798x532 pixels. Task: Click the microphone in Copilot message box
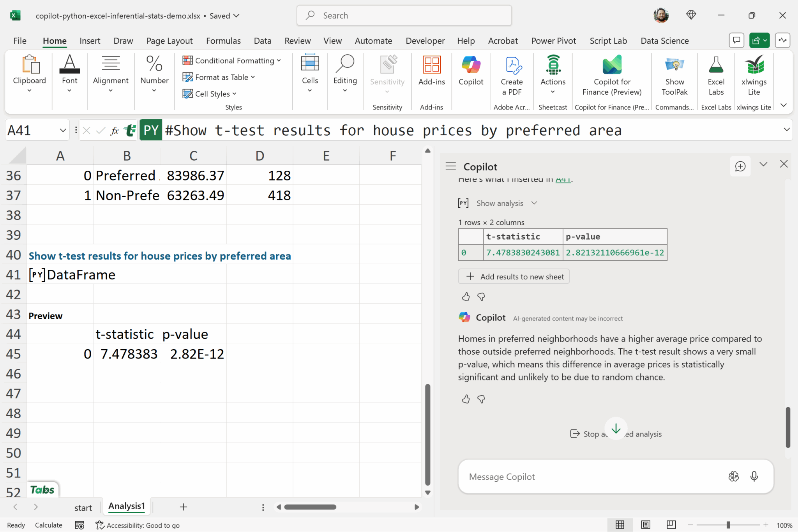pyautogui.click(x=754, y=476)
